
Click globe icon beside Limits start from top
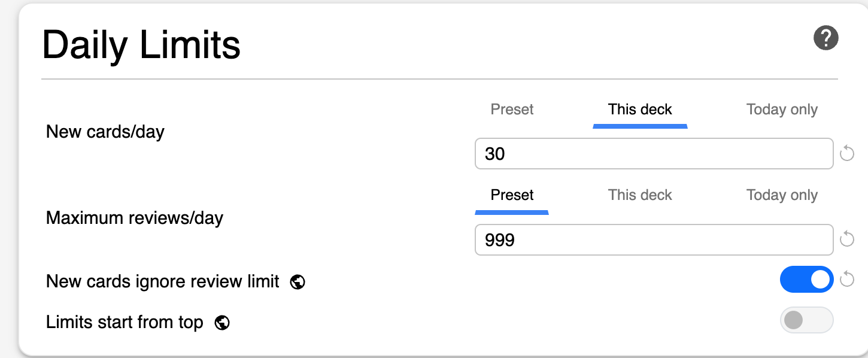[x=222, y=323]
